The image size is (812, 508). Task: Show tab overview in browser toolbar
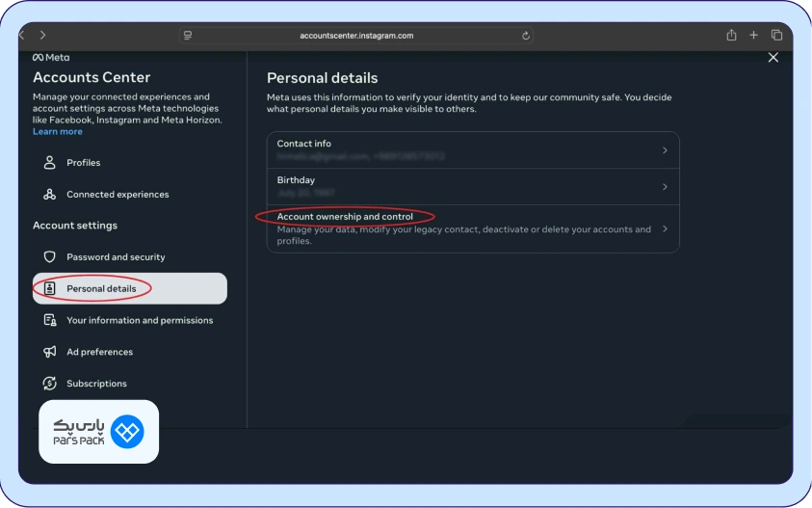[776, 36]
